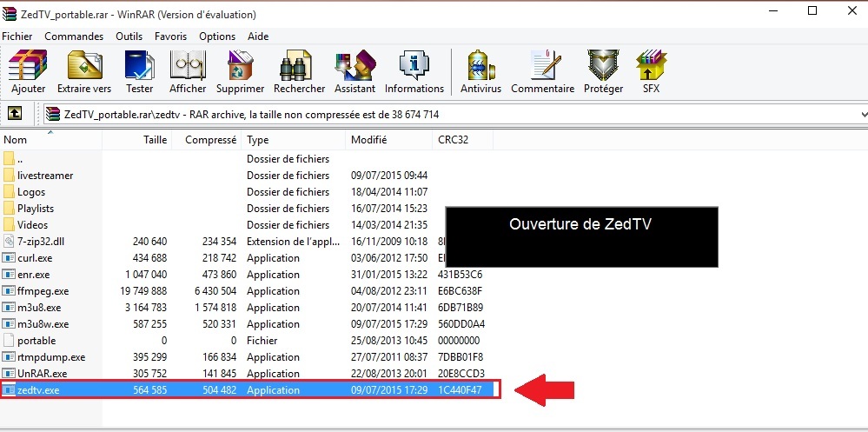Click the curl.exe file icon
868x432 pixels.
tap(9, 257)
